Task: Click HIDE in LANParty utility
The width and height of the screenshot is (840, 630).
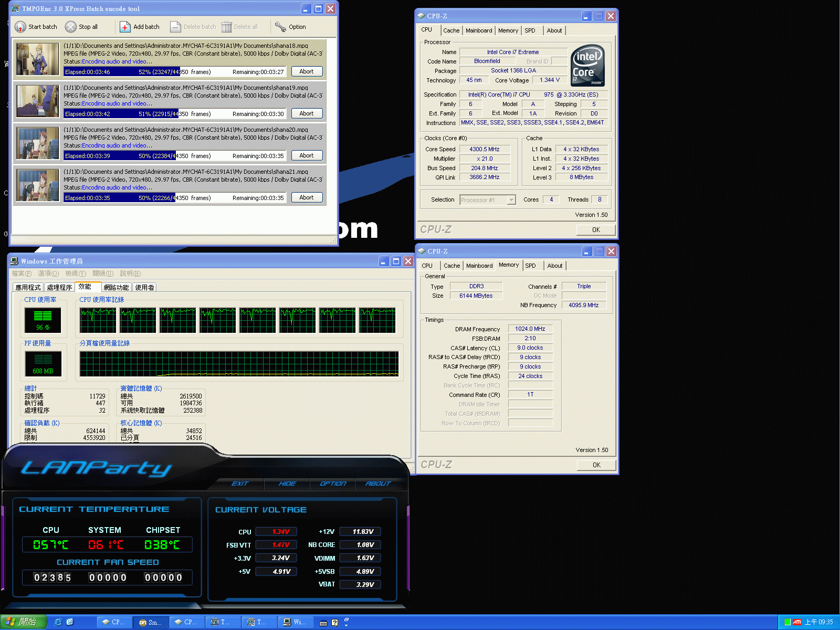Action: [287, 484]
